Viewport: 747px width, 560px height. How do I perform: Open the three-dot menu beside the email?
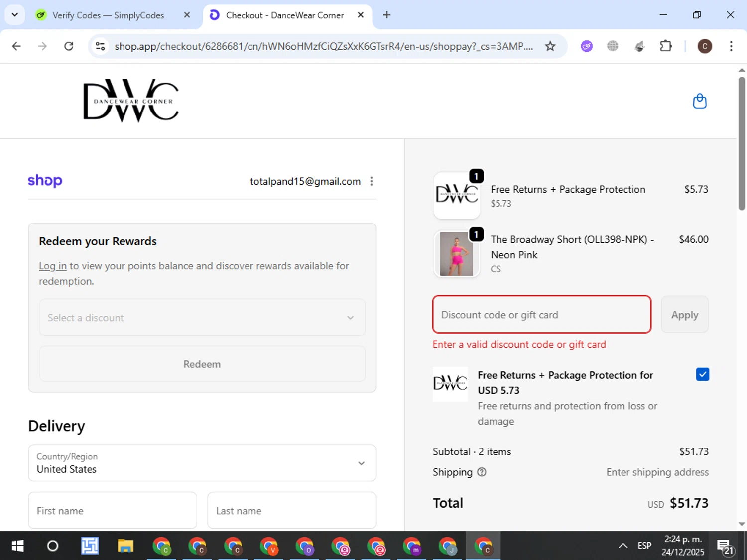point(372,181)
